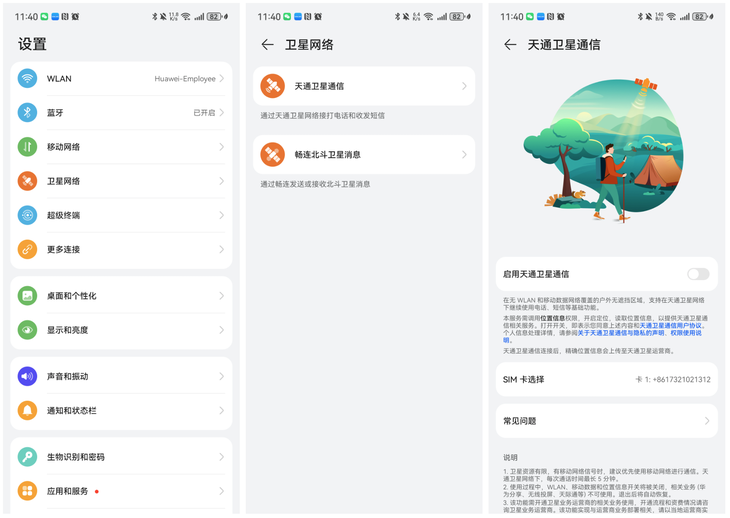Screen dimensions: 730x518
Task: Tap the 桌面和个性化 picture icon
Action: (x=27, y=296)
